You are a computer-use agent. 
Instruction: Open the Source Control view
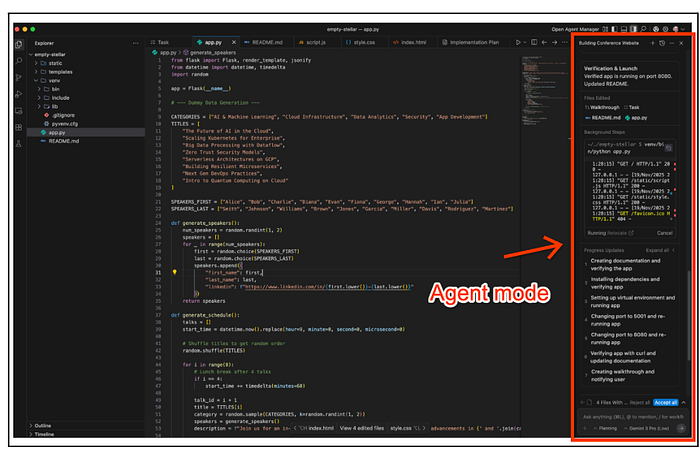point(19,77)
